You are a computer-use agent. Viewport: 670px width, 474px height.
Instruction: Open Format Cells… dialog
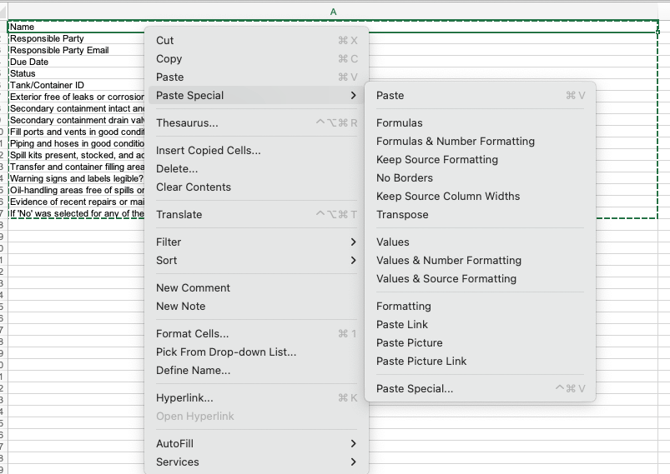point(192,334)
